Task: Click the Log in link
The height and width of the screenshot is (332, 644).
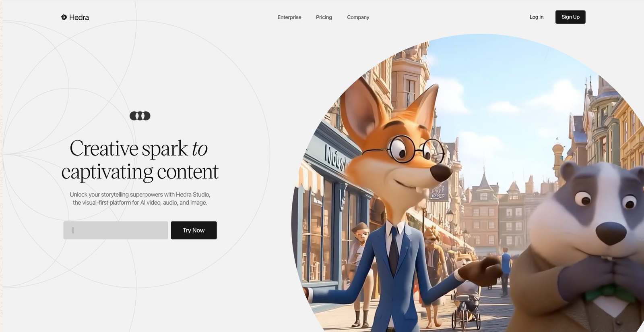Action: click(536, 17)
